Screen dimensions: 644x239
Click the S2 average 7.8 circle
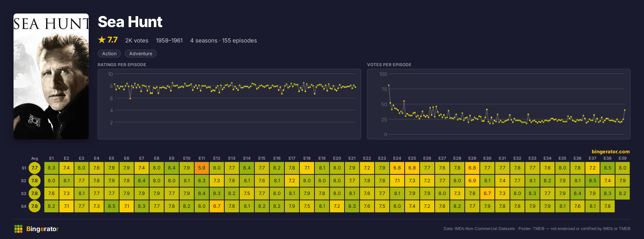[35, 181]
